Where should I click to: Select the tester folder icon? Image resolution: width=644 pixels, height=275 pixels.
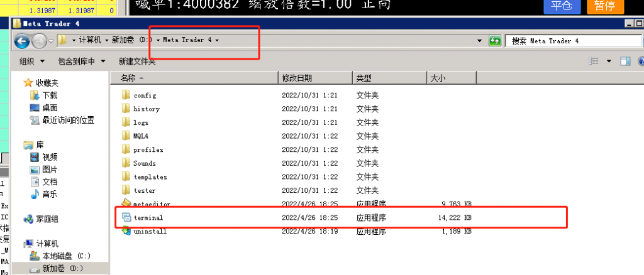click(126, 190)
